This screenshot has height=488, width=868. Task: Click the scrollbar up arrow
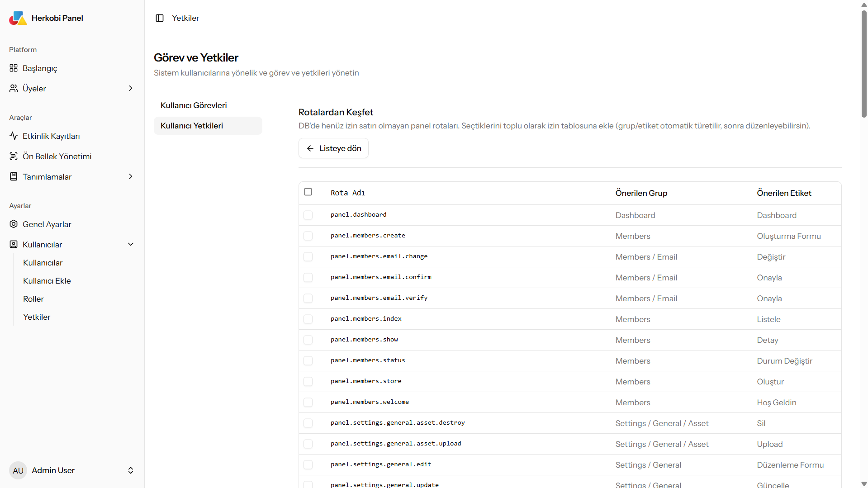(864, 5)
